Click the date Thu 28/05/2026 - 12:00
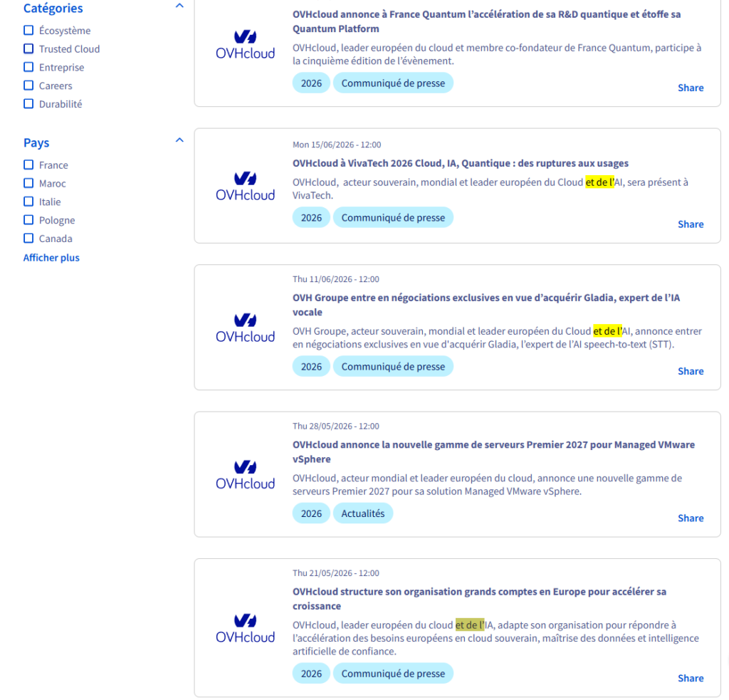This screenshot has height=700, width=729. tap(336, 426)
